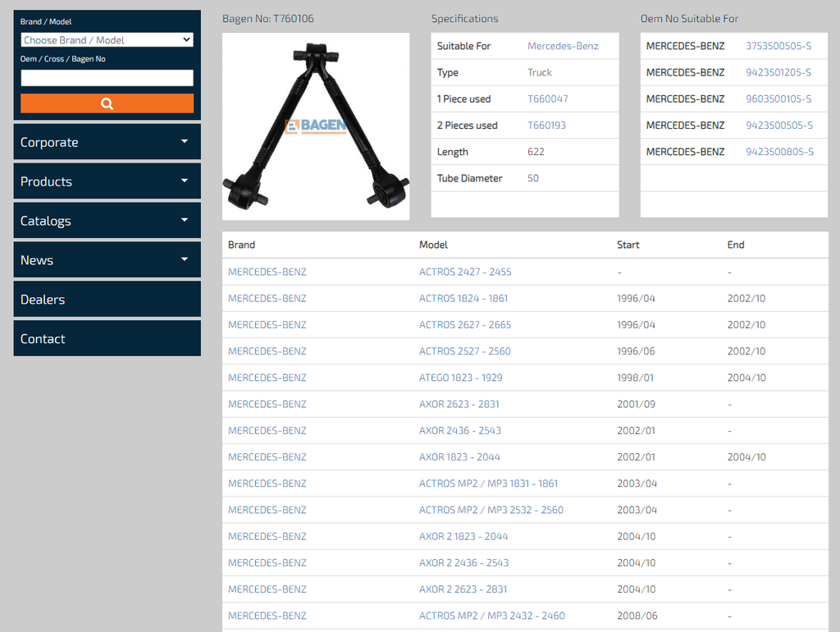Click MERCEDES-BENZ brand in AXOR 1823 - 2044 row
Image resolution: width=840 pixels, height=632 pixels.
point(267,456)
